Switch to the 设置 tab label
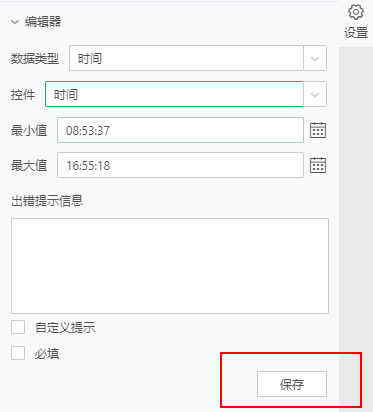The image size is (373, 412). coord(356,33)
